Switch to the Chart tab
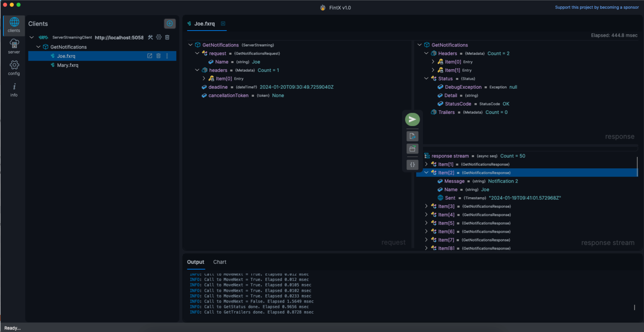Image resolution: width=644 pixels, height=332 pixels. pyautogui.click(x=220, y=262)
